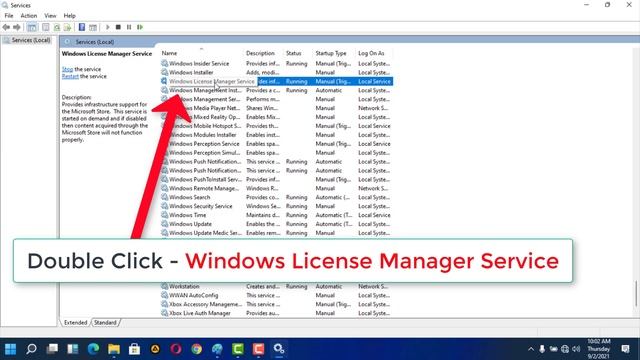The height and width of the screenshot is (360, 640).
Task: Select the Windows Update row
Action: pos(276,224)
